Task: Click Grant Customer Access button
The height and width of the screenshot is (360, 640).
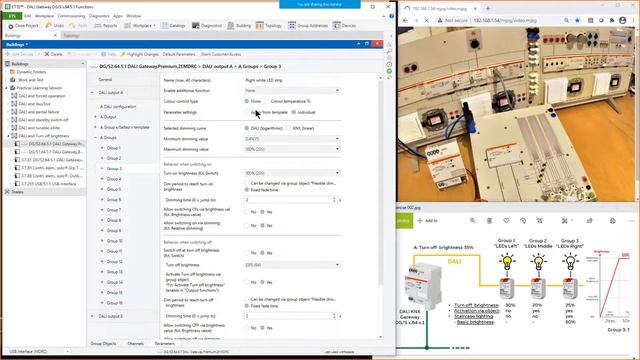Action: coord(220,54)
